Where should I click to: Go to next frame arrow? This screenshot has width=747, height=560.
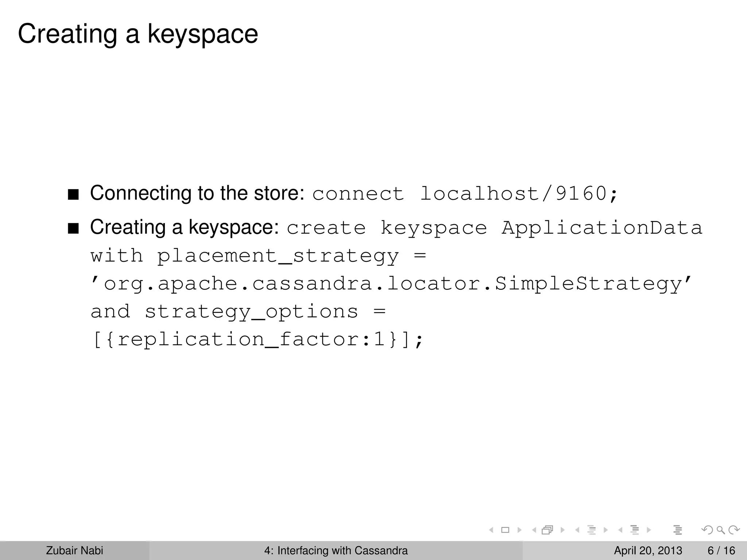(563, 530)
